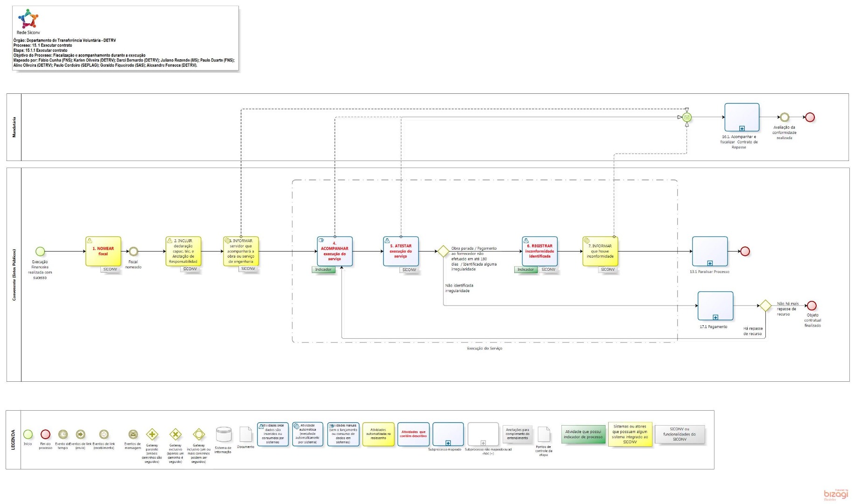Click the 'Anotações para complemento do entendimento' legend box
The height and width of the screenshot is (504, 855).
pos(518,434)
